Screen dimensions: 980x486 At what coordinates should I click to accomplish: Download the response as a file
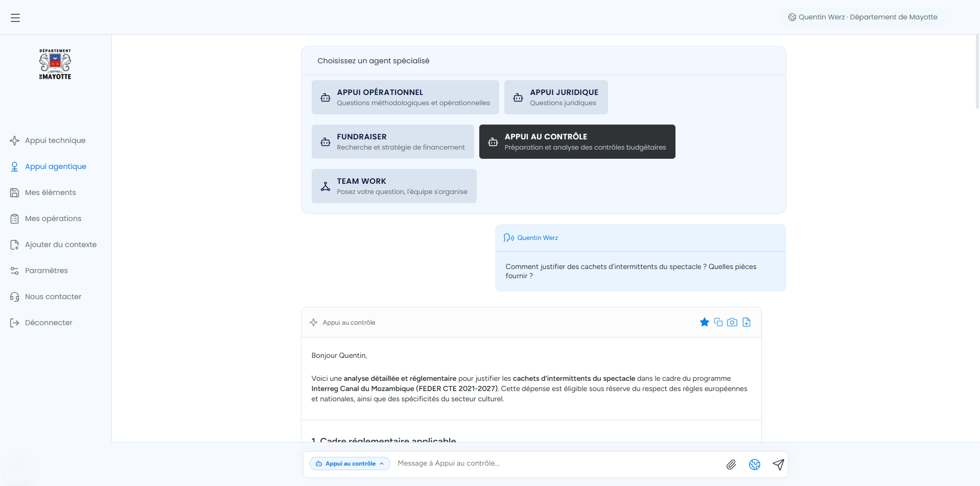[746, 322]
